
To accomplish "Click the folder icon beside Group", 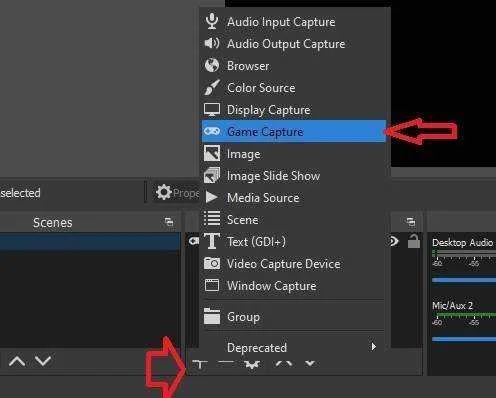I will [x=212, y=316].
